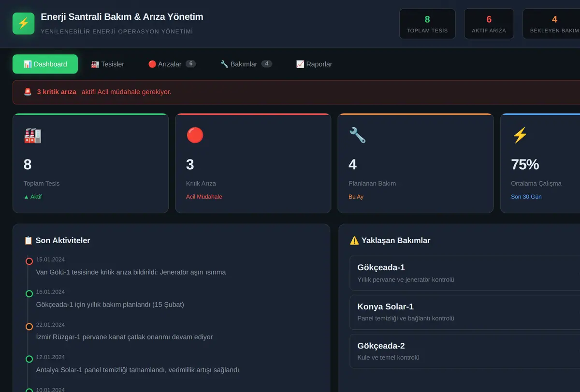Open the Gökçeada-1 maintenance item

pyautogui.click(x=464, y=273)
